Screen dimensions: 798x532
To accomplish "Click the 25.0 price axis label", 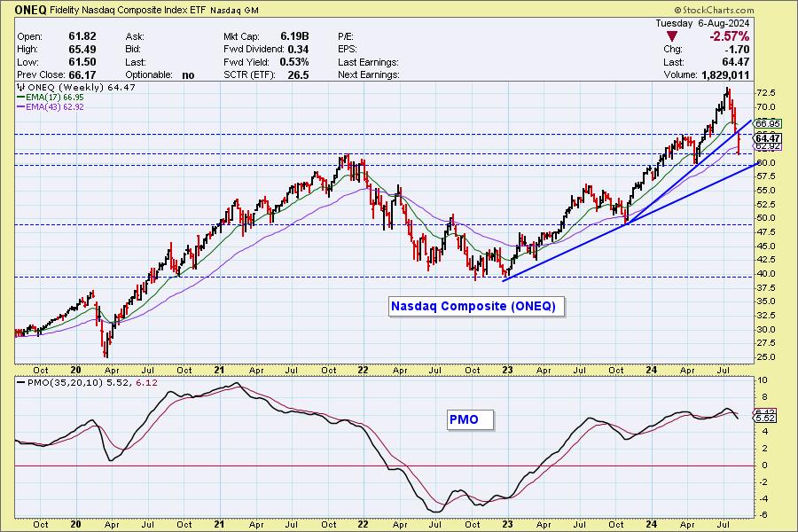I will (x=766, y=357).
